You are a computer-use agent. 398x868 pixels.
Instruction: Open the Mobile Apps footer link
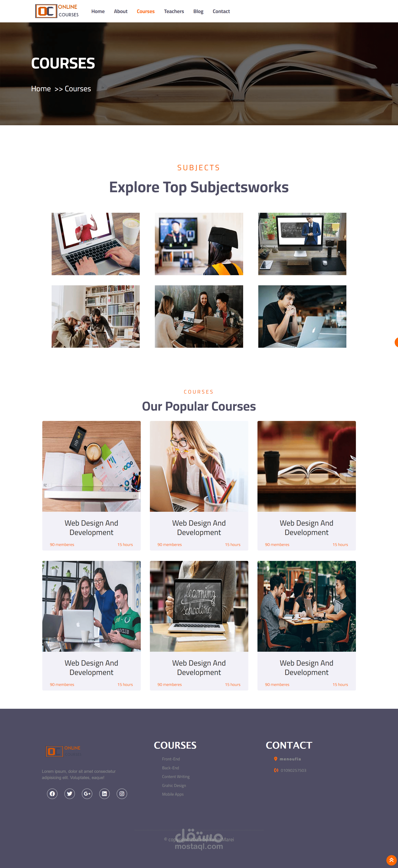173,794
